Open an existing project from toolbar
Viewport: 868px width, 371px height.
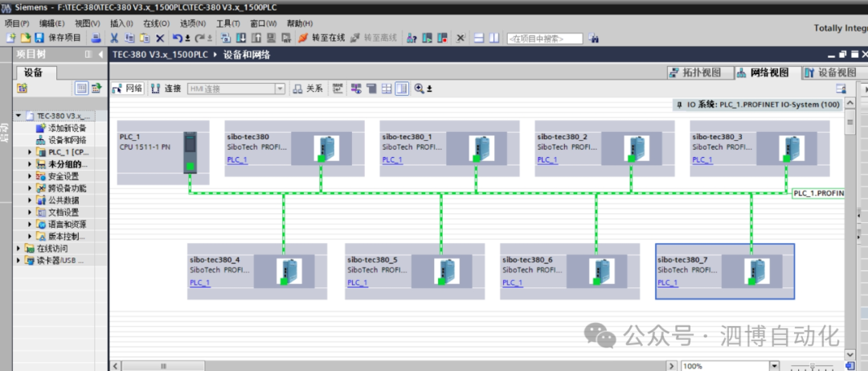click(26, 39)
